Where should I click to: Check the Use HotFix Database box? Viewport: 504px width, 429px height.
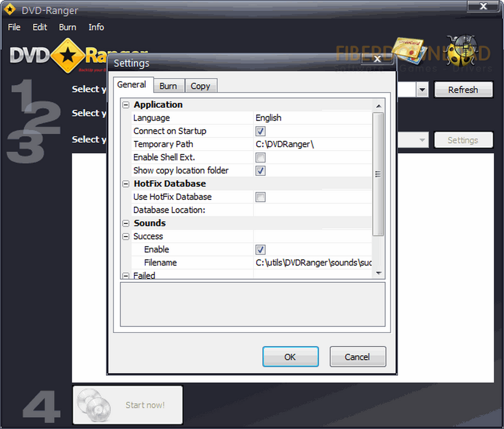coord(260,197)
